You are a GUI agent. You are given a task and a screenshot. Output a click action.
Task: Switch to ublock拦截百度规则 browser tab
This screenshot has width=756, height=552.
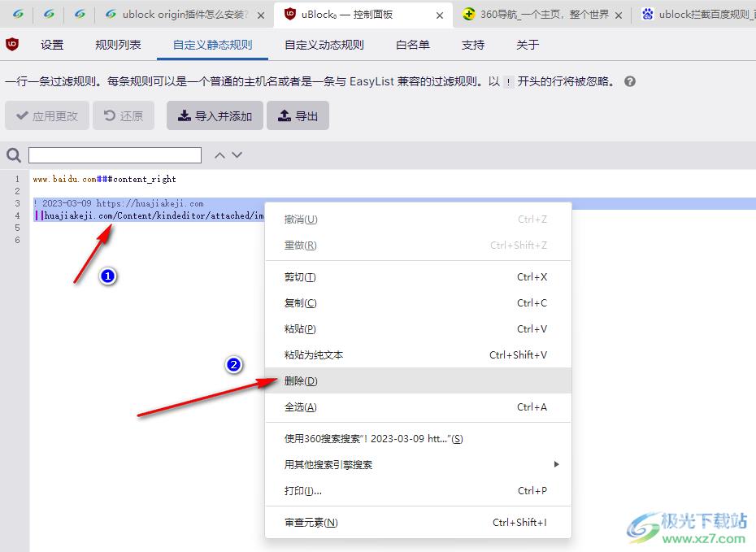coord(697,15)
